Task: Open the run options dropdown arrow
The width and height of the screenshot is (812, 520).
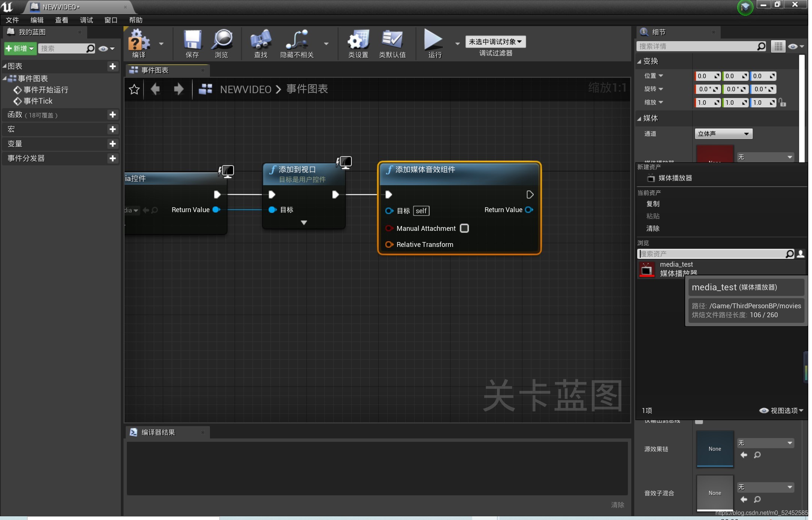Action: (x=457, y=44)
